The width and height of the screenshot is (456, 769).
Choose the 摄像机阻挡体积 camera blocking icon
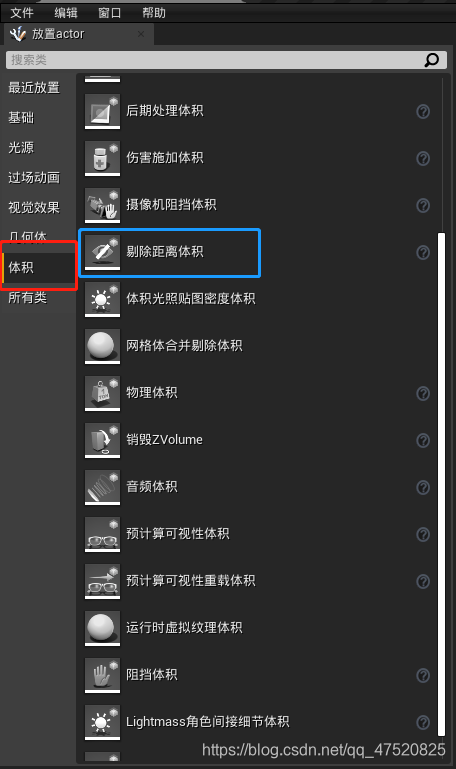102,205
